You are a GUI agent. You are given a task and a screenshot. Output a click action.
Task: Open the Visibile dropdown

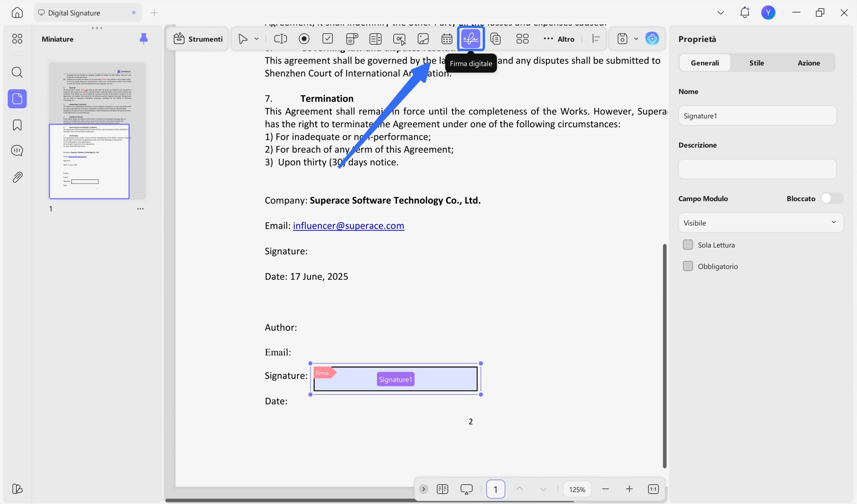click(761, 223)
